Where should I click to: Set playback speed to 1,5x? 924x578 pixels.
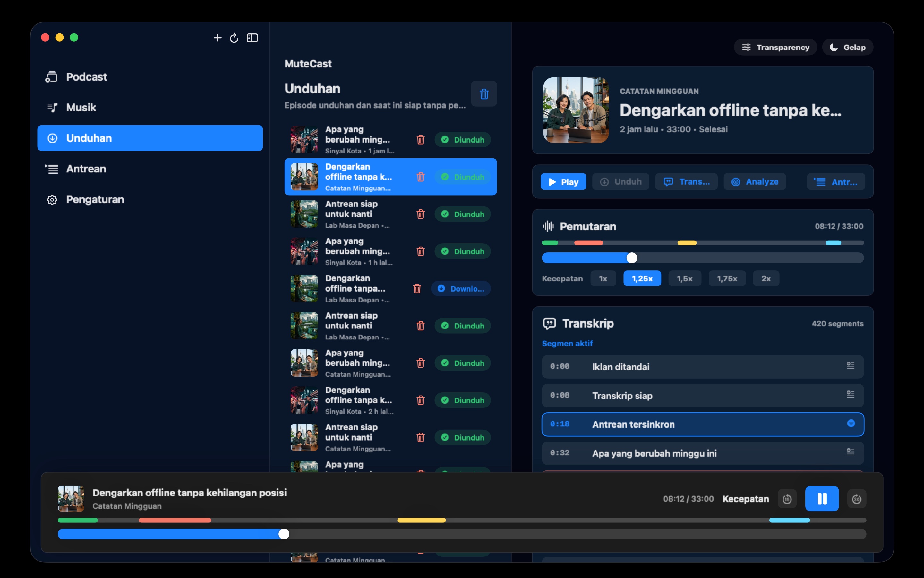click(685, 278)
